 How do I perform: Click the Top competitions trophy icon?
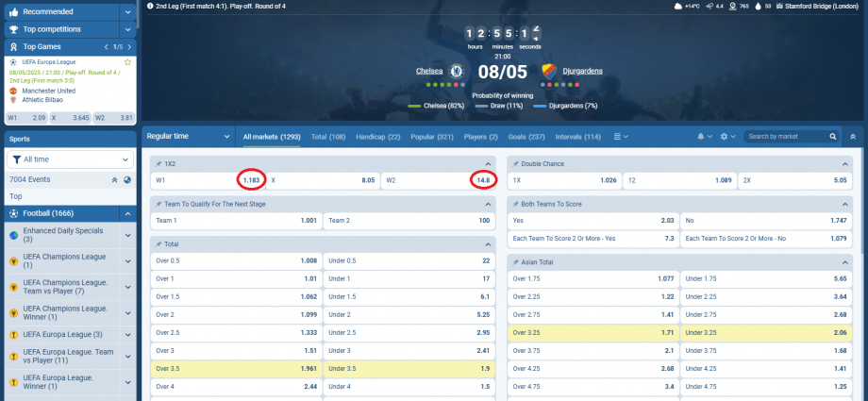coord(14,29)
